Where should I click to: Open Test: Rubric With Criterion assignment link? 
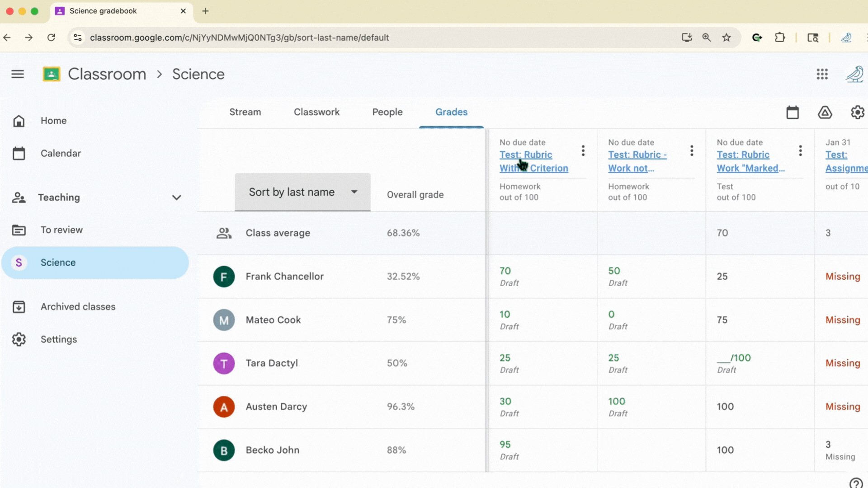(x=533, y=161)
